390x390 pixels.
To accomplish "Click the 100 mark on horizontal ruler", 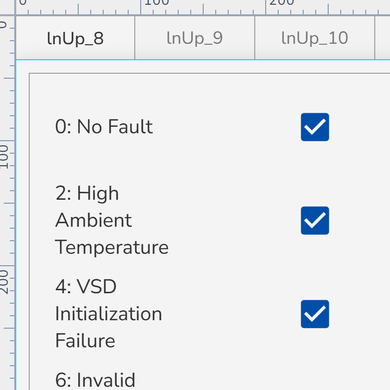I will pyautogui.click(x=157, y=3).
